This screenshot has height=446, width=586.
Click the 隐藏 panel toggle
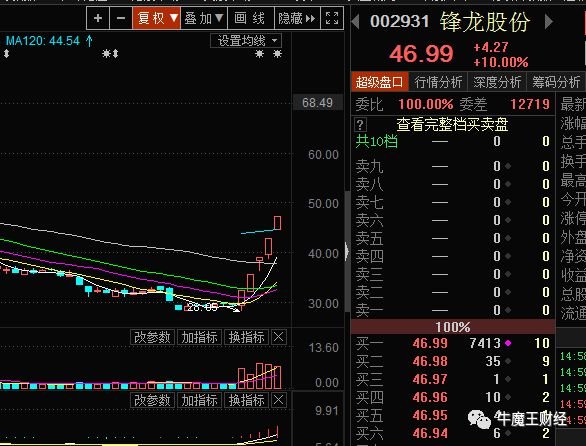(297, 18)
